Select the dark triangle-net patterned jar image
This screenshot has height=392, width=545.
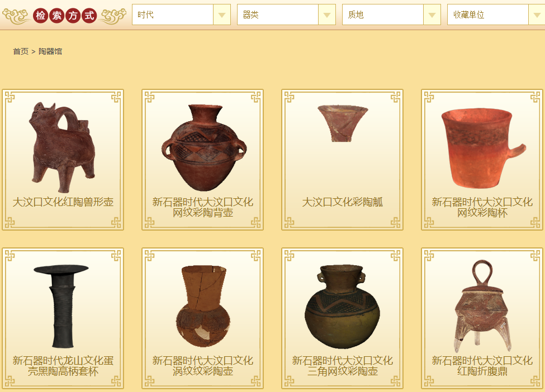coord(342,307)
